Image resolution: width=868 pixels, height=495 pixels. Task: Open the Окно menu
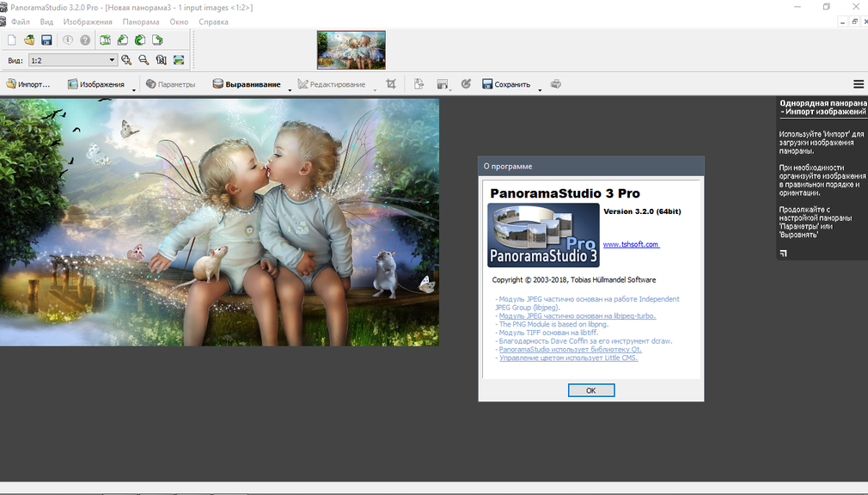click(x=179, y=21)
